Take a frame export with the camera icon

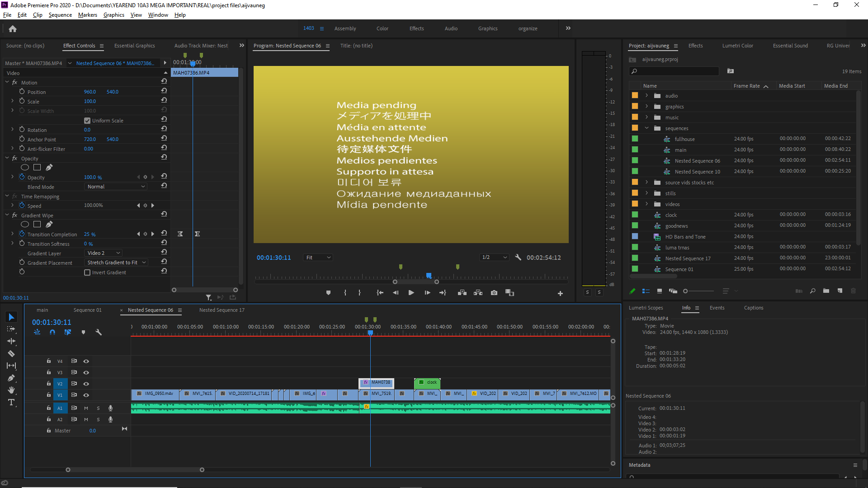[494, 292]
